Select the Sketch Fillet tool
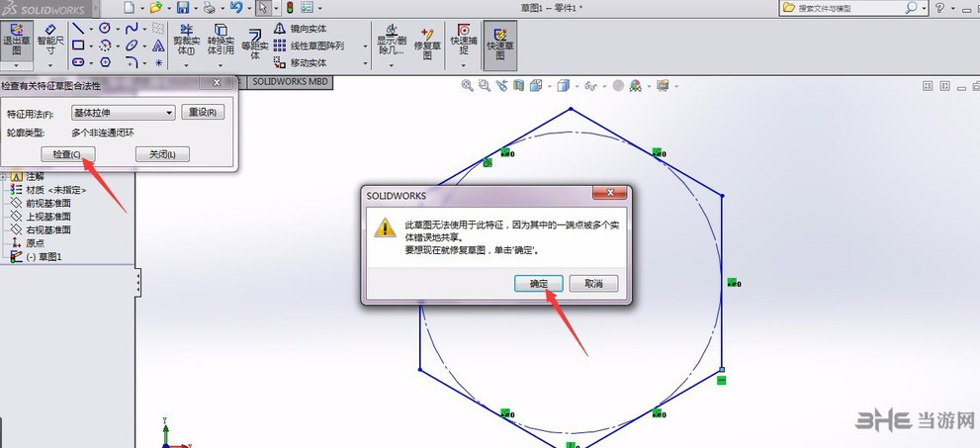Screen dimensions: 980x448 click(x=132, y=62)
